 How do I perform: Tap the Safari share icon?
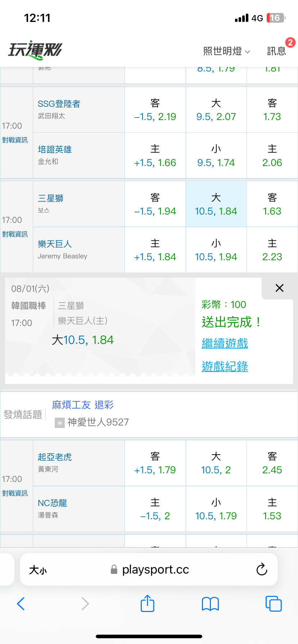click(148, 603)
